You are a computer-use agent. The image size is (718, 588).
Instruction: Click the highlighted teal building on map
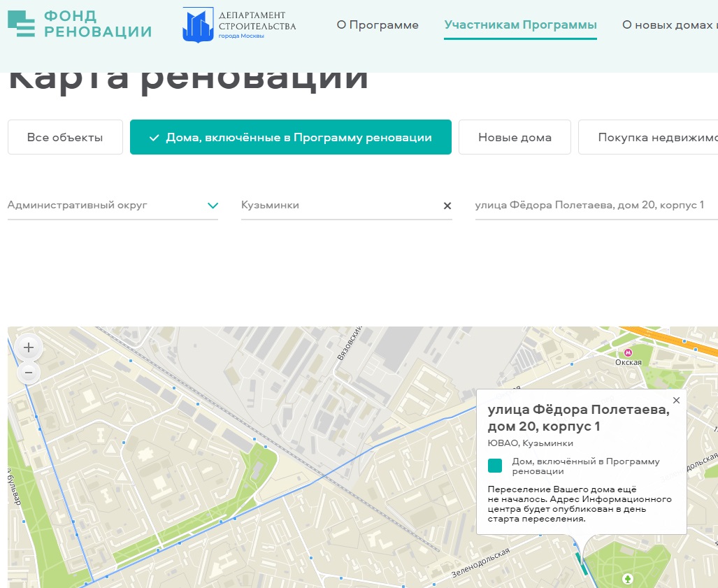click(581, 564)
